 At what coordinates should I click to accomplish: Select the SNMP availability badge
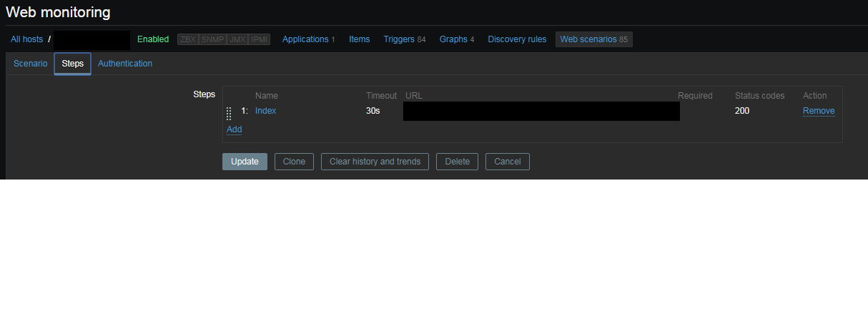[212, 39]
